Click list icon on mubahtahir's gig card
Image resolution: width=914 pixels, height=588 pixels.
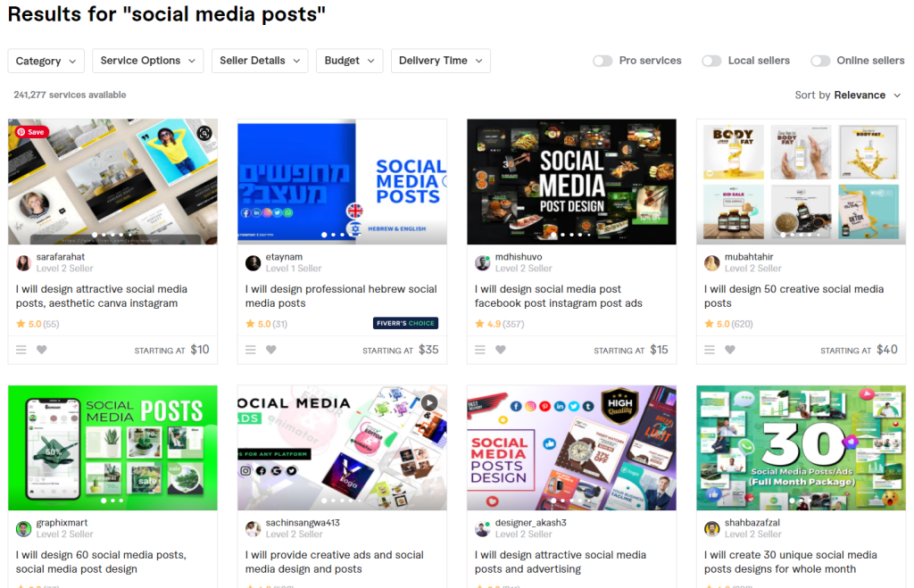point(710,350)
